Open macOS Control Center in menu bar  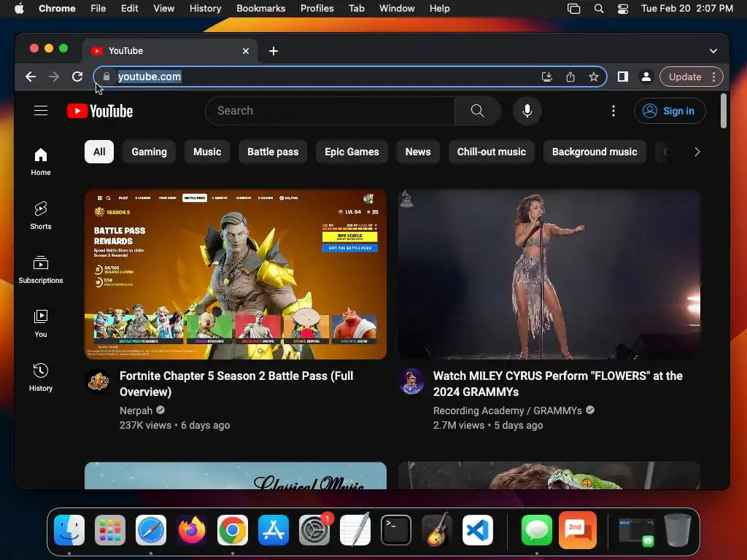coord(623,9)
